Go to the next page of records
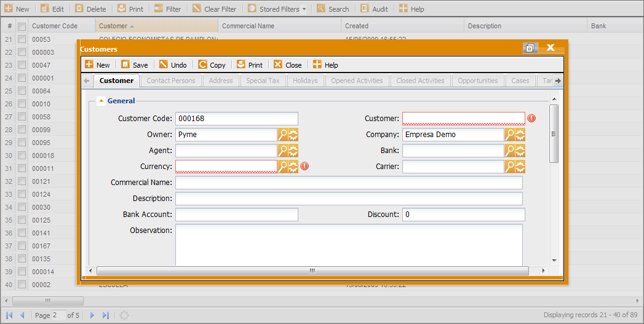 (x=92, y=315)
